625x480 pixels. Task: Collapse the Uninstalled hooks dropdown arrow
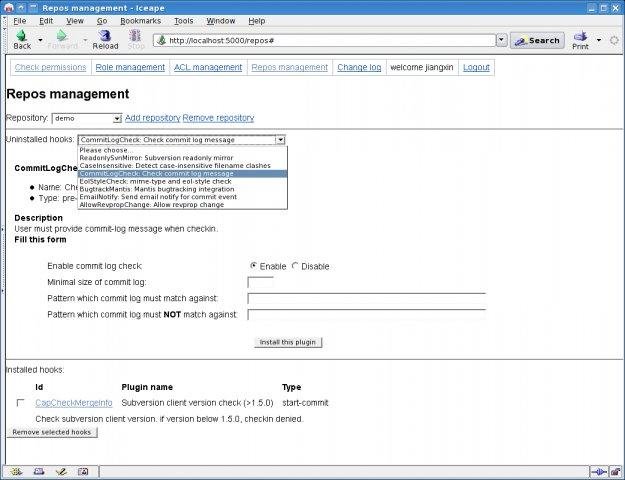280,140
